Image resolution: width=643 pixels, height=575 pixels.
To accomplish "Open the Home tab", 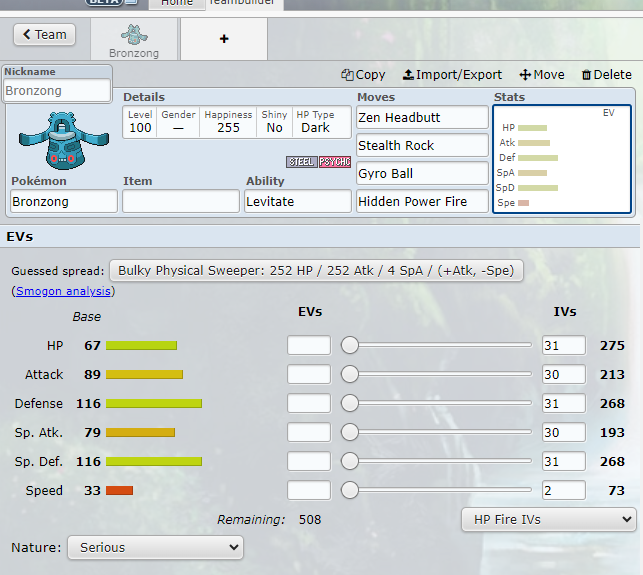I will point(177,3).
